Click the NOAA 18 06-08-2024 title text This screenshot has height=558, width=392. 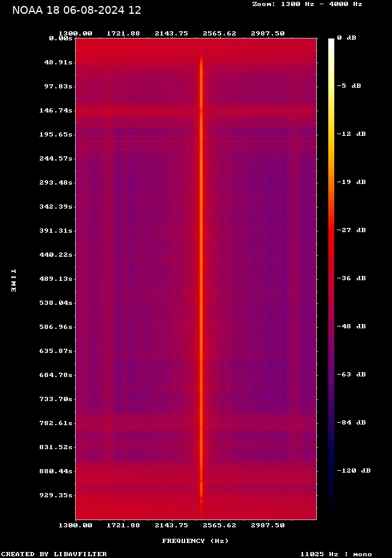coord(76,10)
